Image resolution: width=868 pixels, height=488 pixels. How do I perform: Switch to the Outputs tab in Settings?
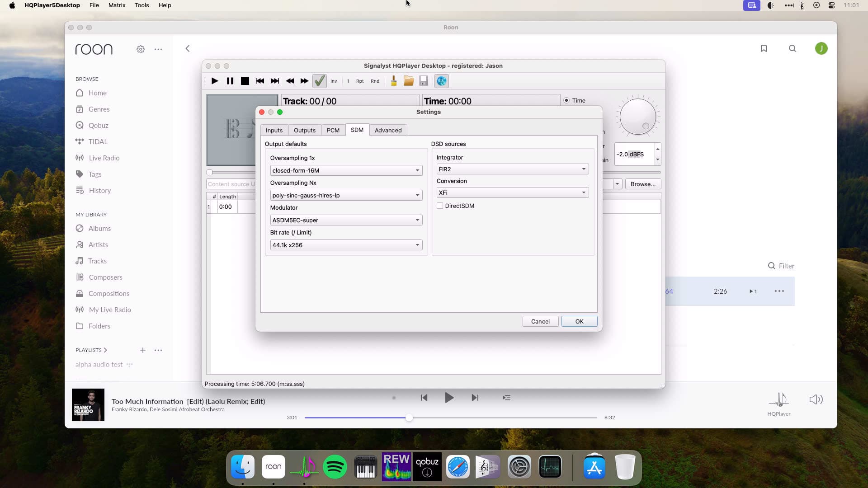pos(305,130)
